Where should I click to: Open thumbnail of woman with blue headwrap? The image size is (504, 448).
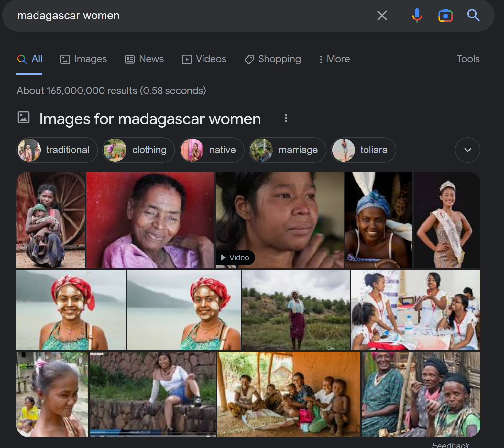[378, 220]
